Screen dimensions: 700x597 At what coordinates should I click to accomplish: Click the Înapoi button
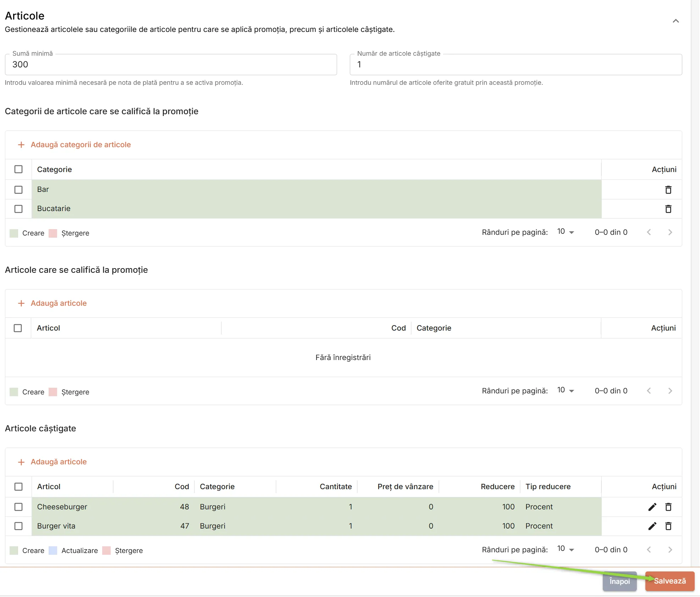pyautogui.click(x=619, y=581)
